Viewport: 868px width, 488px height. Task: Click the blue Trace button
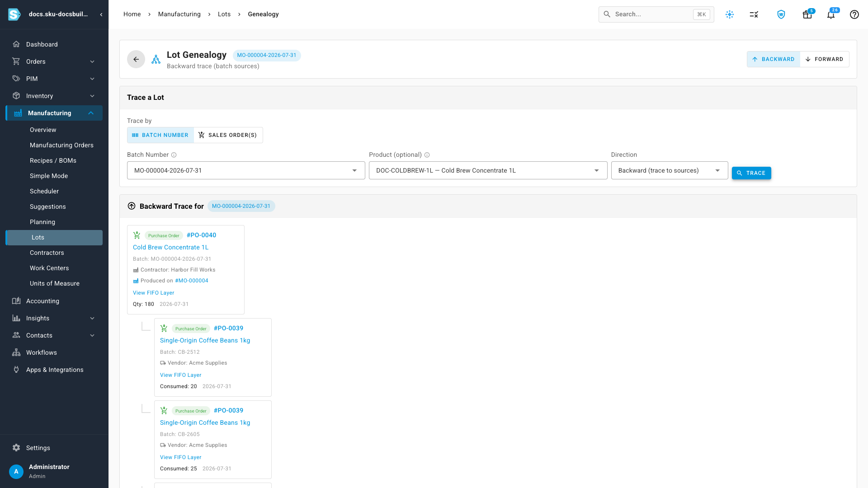[x=751, y=173]
